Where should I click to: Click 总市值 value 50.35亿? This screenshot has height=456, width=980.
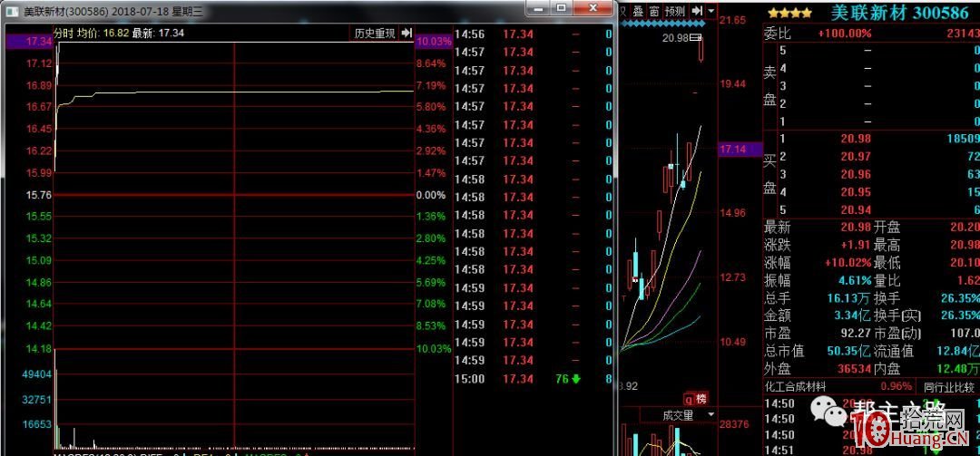pos(849,351)
